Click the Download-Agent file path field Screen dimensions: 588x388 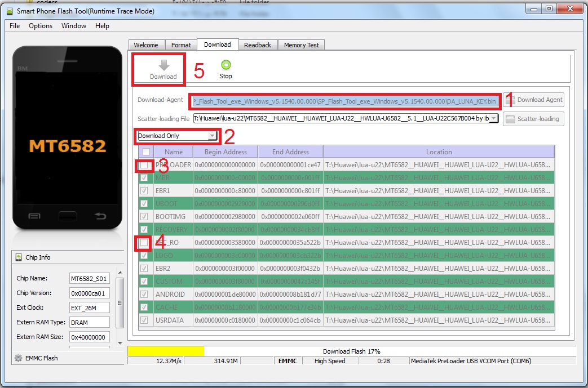pos(345,101)
